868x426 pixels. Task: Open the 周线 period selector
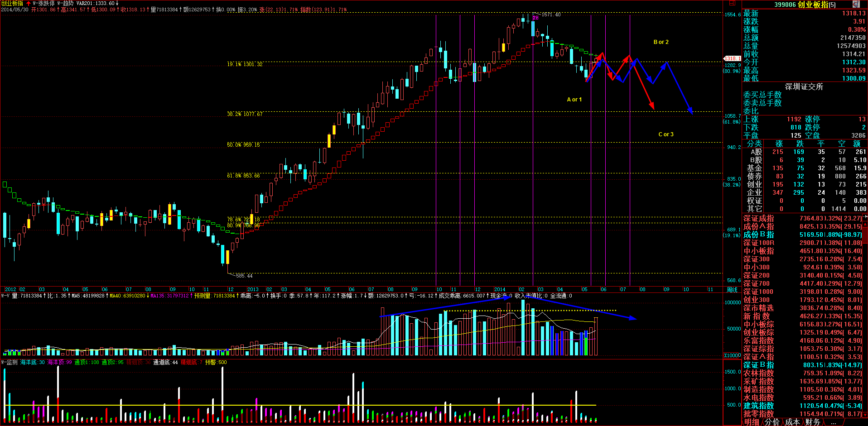tap(732, 289)
